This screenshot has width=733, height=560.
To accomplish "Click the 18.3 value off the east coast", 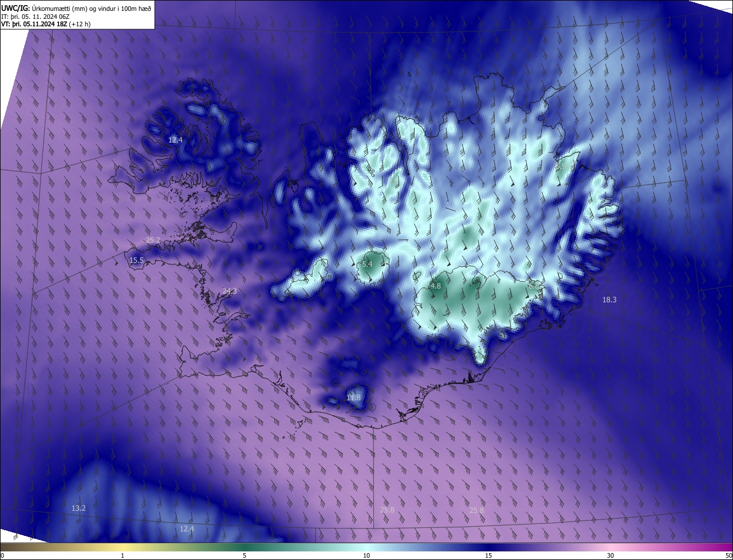I will coord(609,299).
